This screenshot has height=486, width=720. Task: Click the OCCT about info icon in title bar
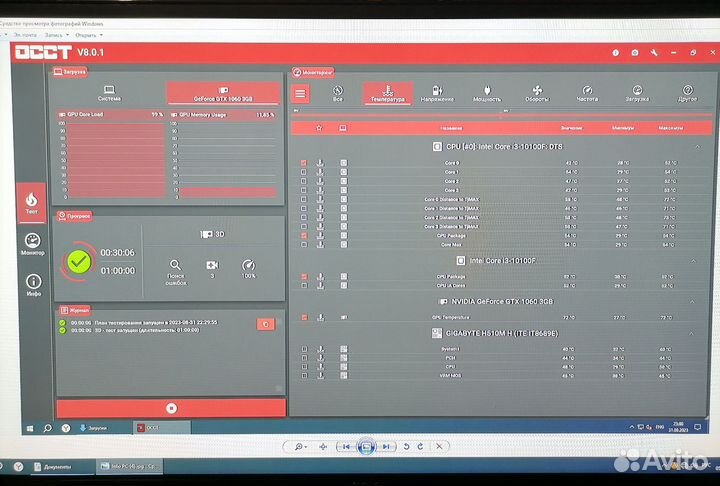coord(615,53)
